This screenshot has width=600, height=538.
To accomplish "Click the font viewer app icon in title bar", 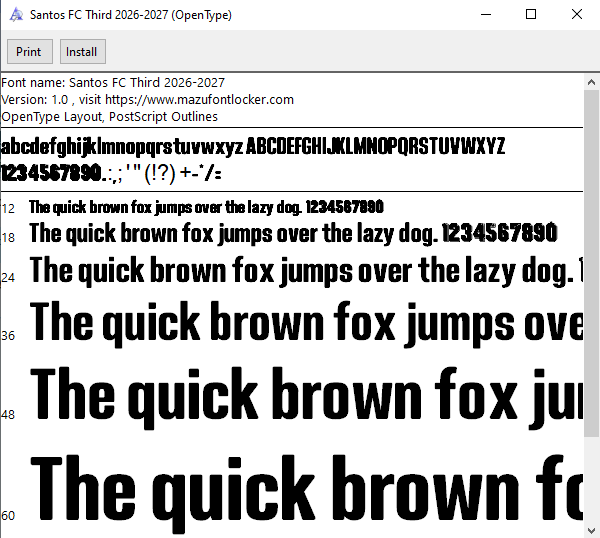I will tap(16, 15).
